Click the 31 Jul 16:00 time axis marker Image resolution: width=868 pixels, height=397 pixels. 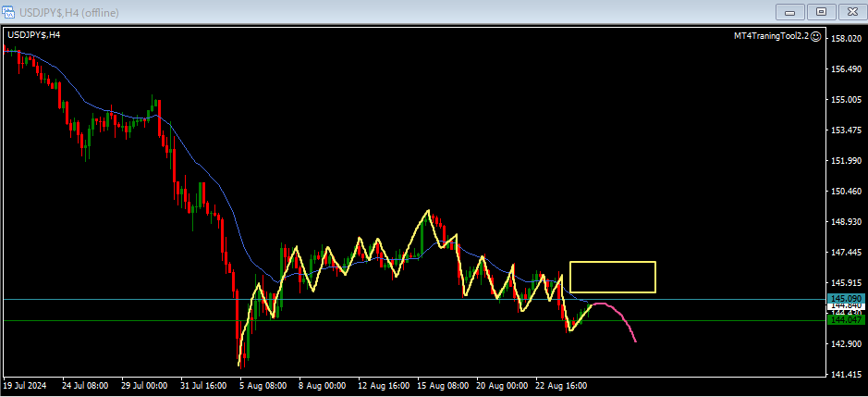point(202,385)
